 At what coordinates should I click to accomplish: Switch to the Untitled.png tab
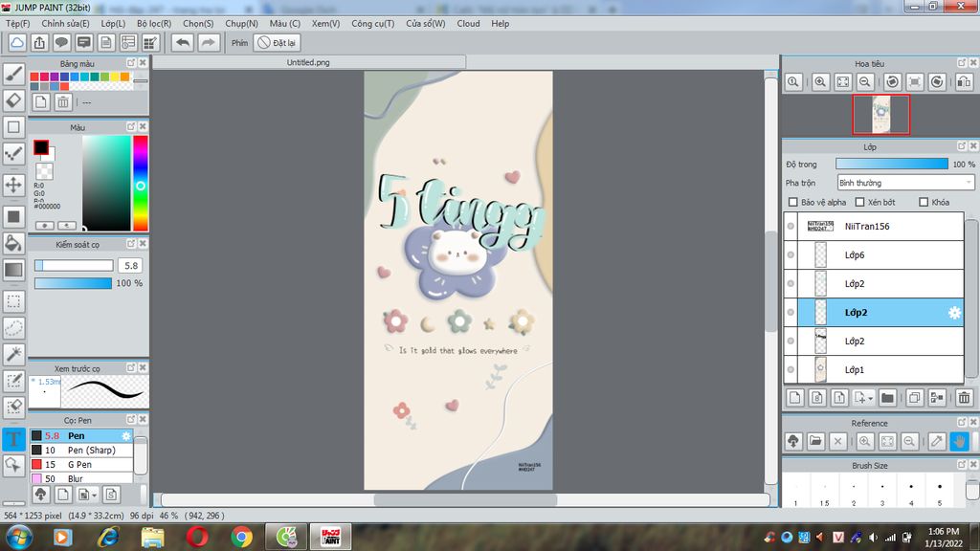point(309,62)
